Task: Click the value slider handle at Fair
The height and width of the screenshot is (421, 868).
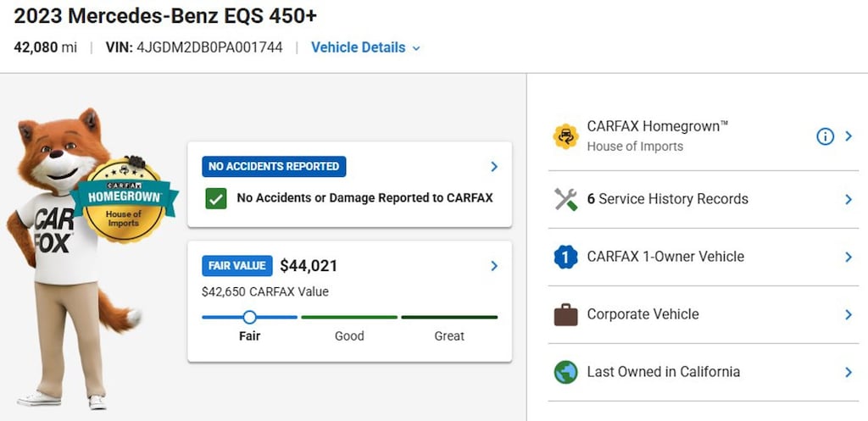Action: [x=250, y=317]
